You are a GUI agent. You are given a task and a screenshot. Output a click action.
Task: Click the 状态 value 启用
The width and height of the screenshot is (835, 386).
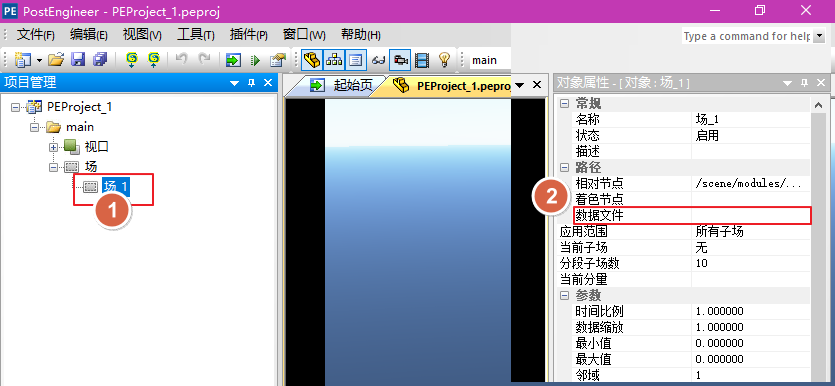pyautogui.click(x=751, y=136)
